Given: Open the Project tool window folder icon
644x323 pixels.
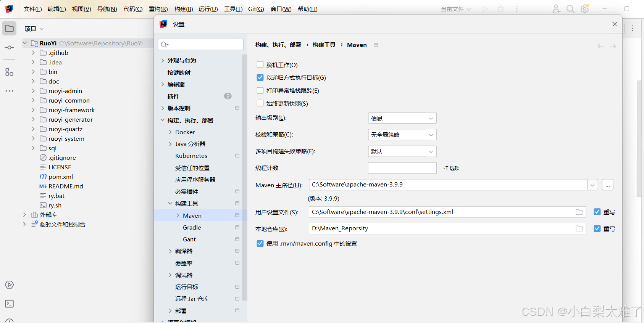Looking at the screenshot, I should 9,29.
